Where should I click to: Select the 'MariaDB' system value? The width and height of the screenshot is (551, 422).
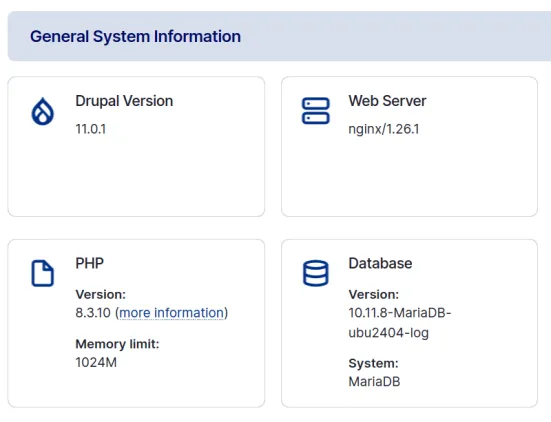point(374,382)
